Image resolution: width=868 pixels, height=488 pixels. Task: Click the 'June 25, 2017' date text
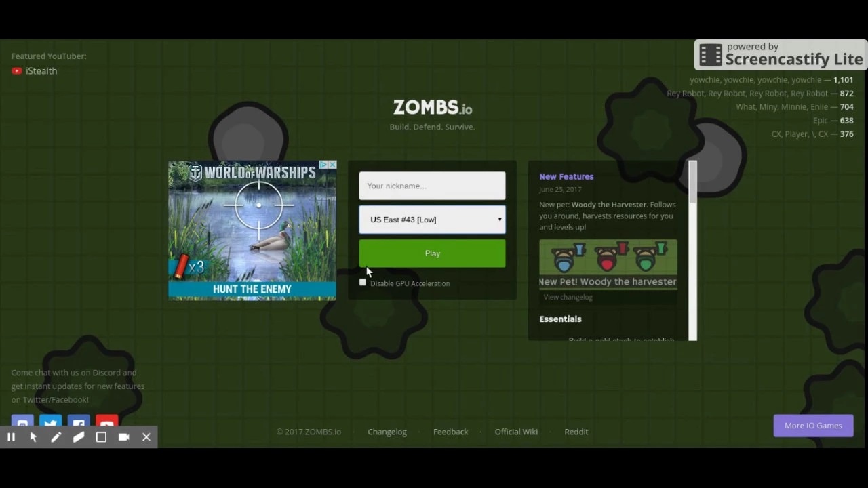pos(560,190)
